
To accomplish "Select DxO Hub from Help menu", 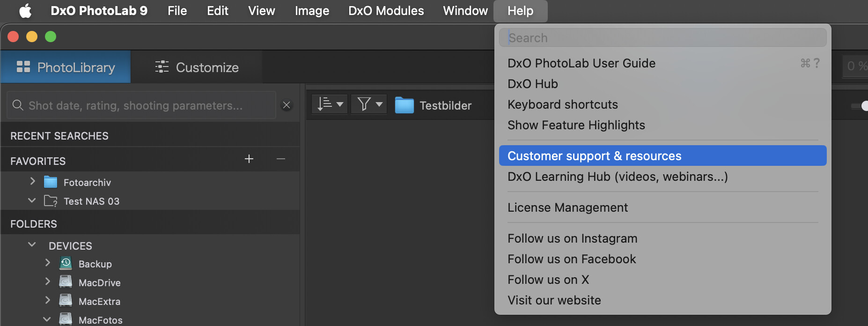I will coord(662,84).
